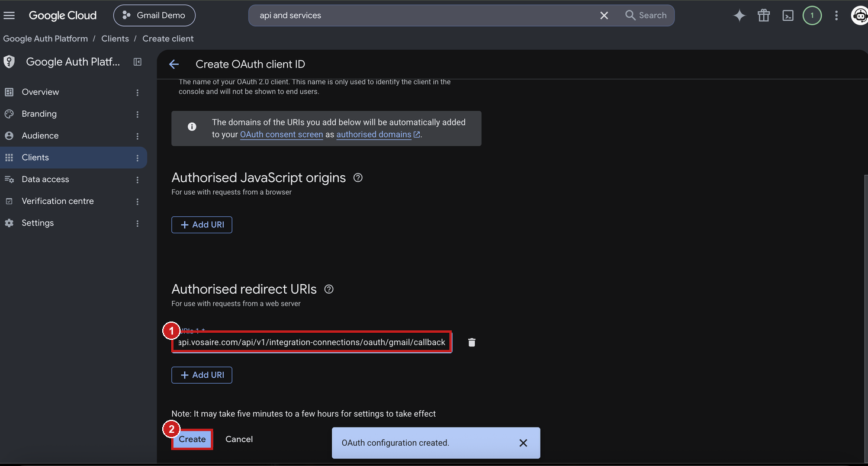Click the 'OAuth configuration created.' message text
The height and width of the screenshot is (466, 868).
coord(396,443)
